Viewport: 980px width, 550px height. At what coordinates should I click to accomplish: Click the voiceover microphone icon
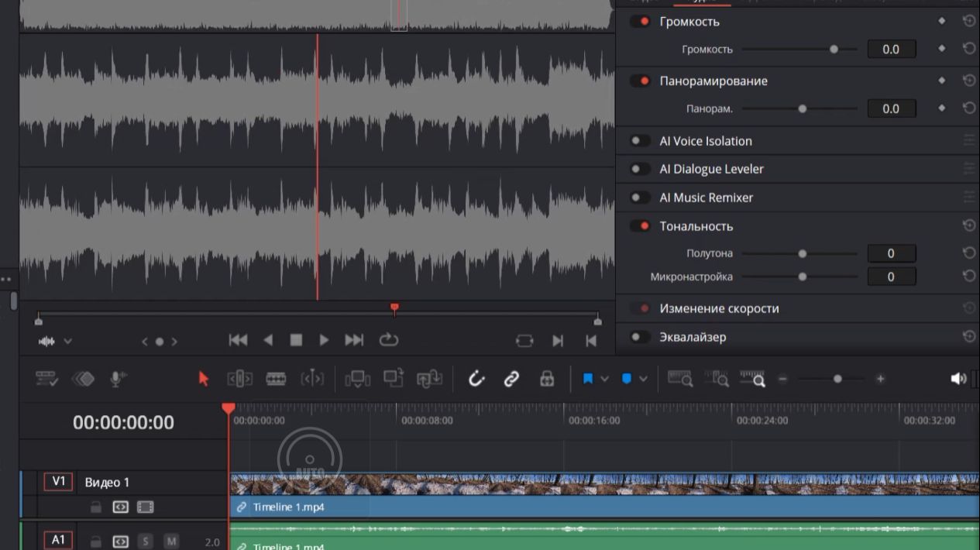tap(119, 379)
